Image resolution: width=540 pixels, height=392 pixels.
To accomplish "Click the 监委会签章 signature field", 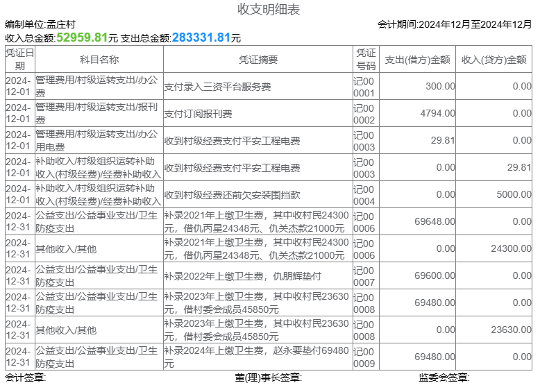I will coord(444,377).
